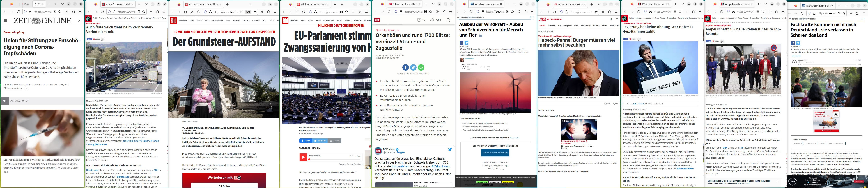This screenshot has height=188, width=868.
Task: Open Firefox app menu in Wer zahlt Habecks window
Action: (x=700, y=12)
